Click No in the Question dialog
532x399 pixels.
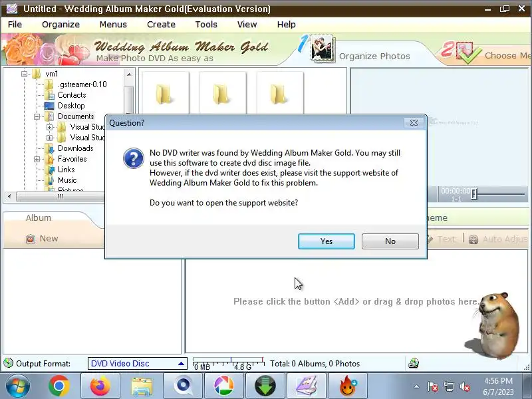click(390, 241)
